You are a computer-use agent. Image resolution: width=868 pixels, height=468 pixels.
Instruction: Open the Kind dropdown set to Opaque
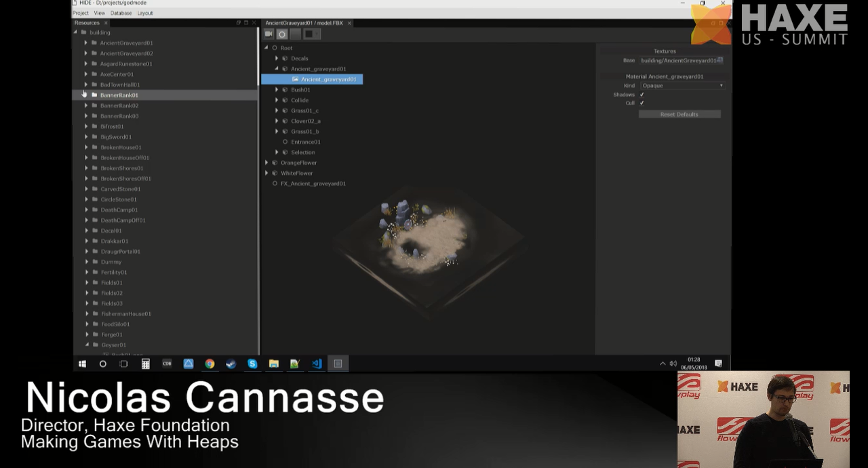[x=682, y=85]
